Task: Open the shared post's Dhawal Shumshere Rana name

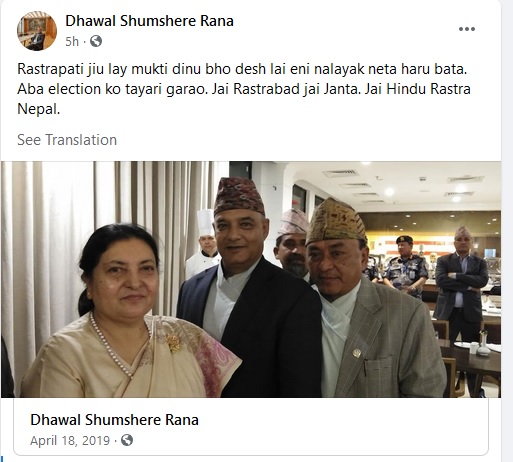Action: [x=114, y=420]
